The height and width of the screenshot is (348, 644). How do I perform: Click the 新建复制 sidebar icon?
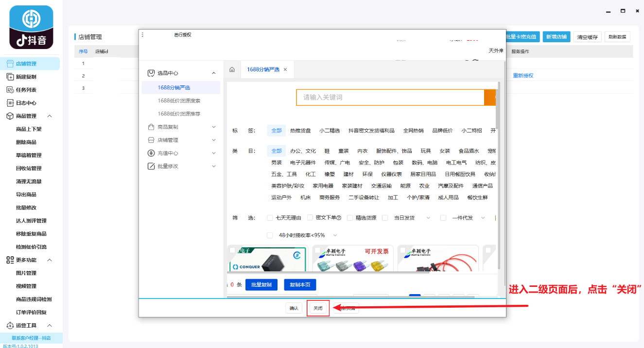click(10, 77)
